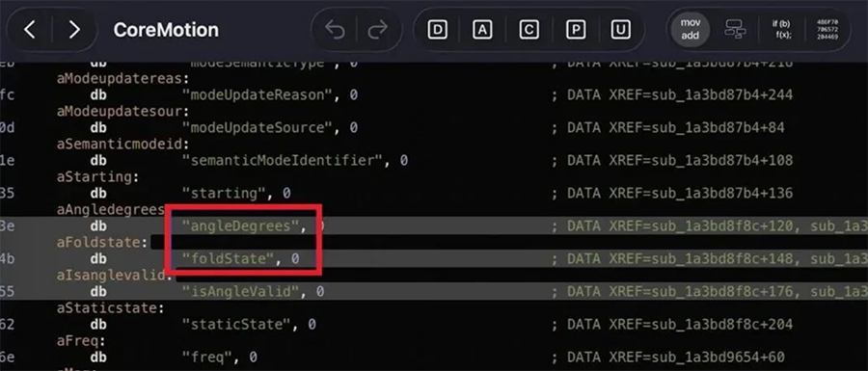Switch to pseudo-code view if(b) f(x)
Image resolution: width=868 pixels, height=371 pixels.
(x=781, y=30)
